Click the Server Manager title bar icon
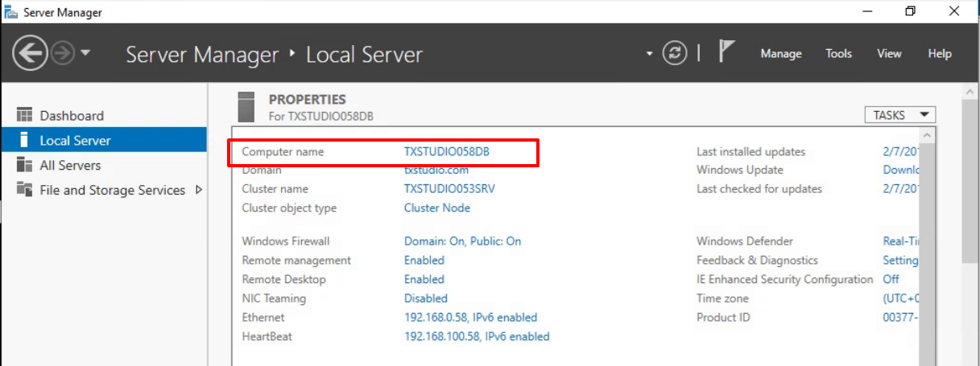Screen dimensions: 980x366 [11, 12]
